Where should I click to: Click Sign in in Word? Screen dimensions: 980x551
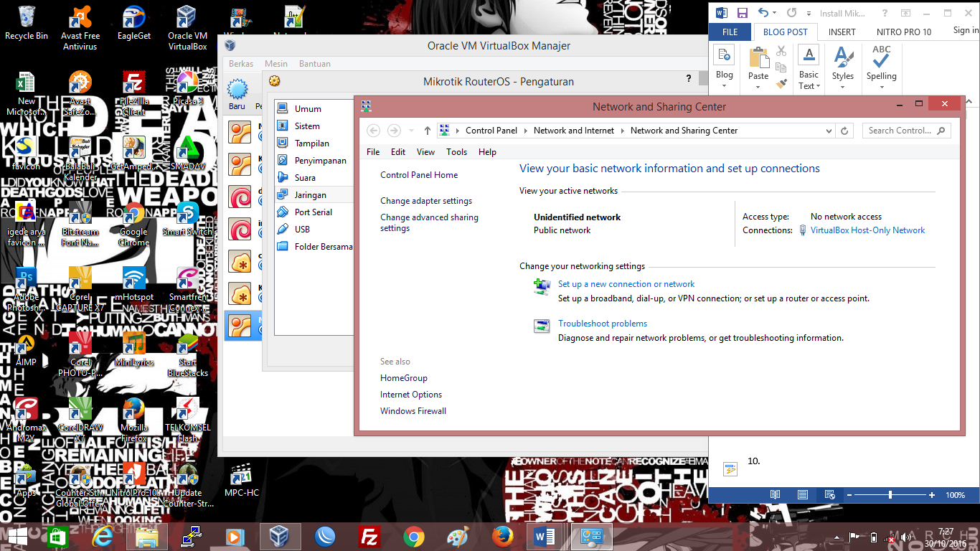[965, 30]
